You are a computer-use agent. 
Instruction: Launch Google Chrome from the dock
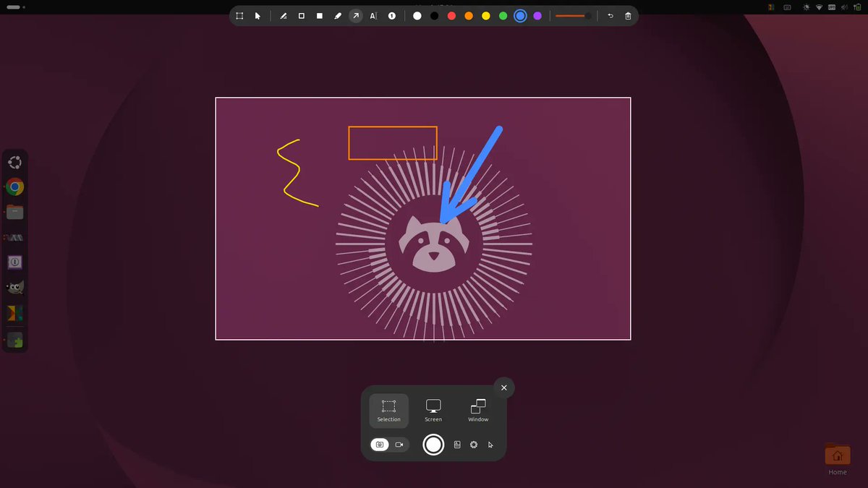[15, 187]
